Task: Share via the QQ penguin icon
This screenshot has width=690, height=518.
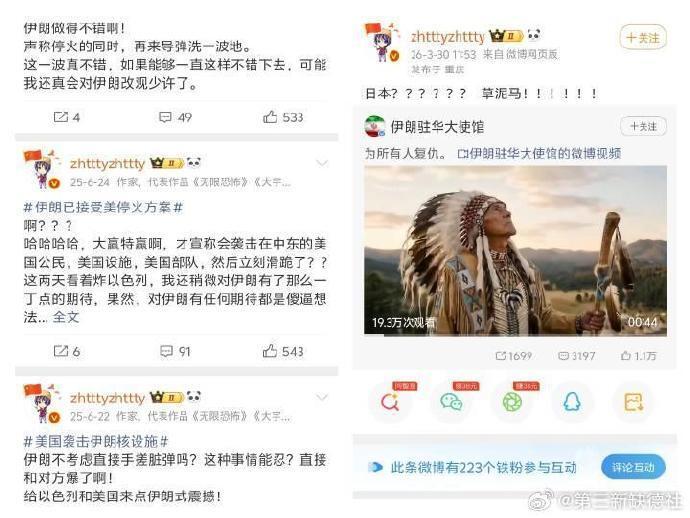Action: (x=572, y=401)
